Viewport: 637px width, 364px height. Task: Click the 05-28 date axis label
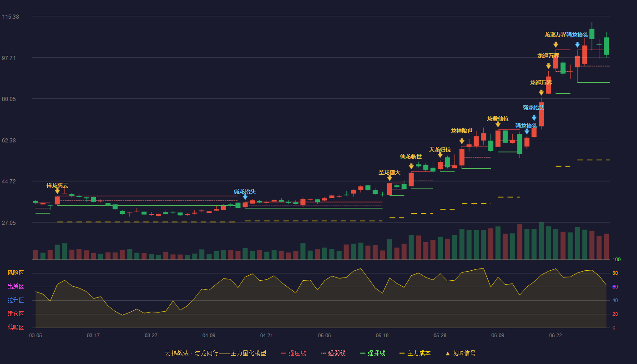[x=440, y=335]
